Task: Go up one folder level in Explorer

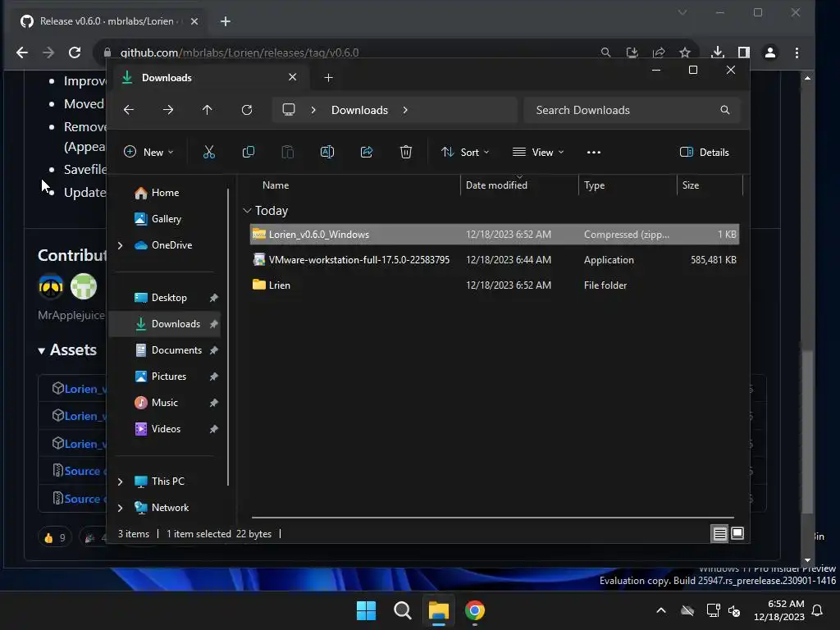Action: (208, 110)
